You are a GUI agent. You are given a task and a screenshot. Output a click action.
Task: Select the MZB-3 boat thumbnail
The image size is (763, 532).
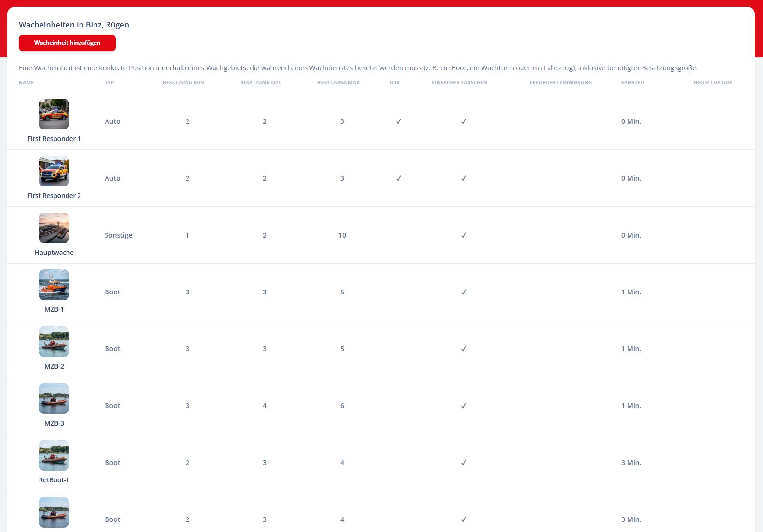(x=54, y=399)
